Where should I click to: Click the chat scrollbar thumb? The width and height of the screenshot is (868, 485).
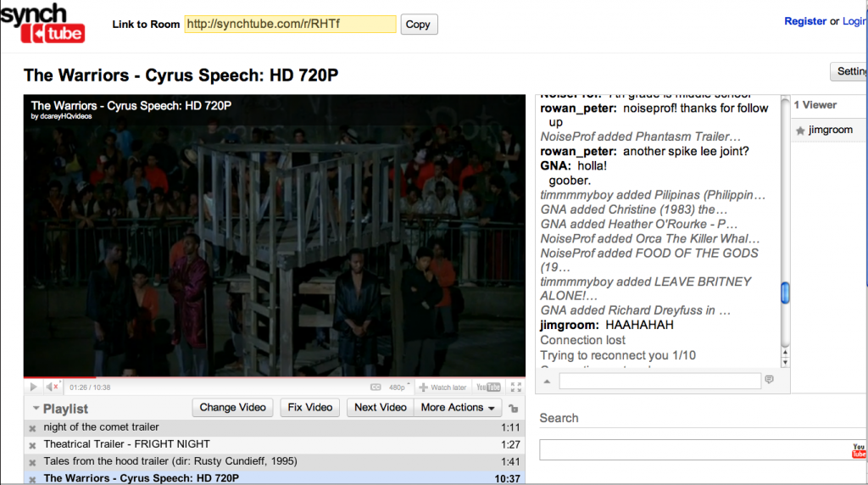click(x=785, y=293)
